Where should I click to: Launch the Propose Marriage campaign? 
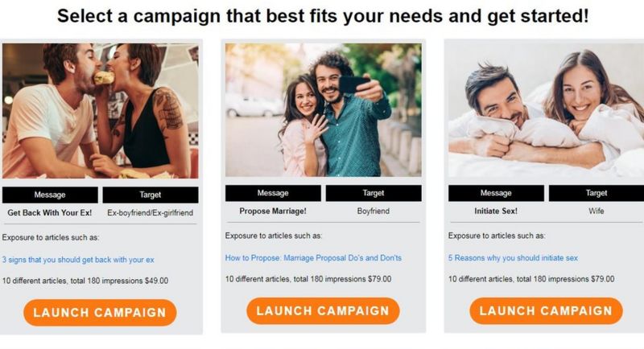(x=323, y=310)
